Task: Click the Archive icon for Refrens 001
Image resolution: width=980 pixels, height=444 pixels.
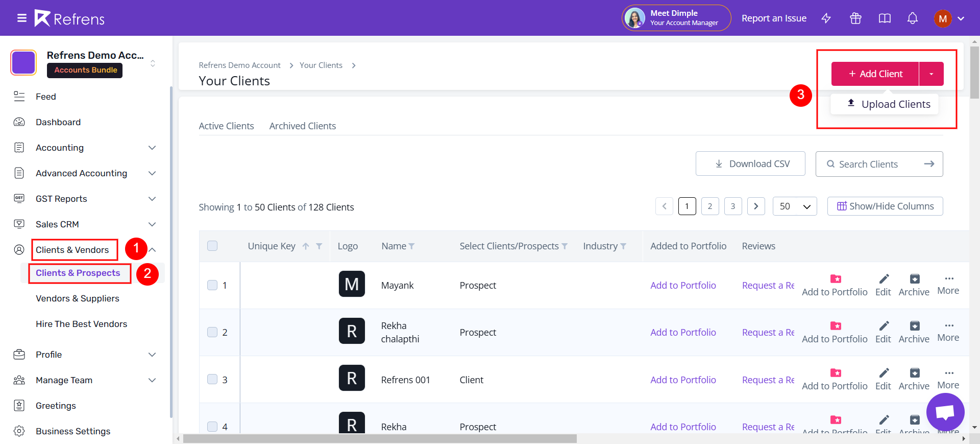Action: [915, 373]
